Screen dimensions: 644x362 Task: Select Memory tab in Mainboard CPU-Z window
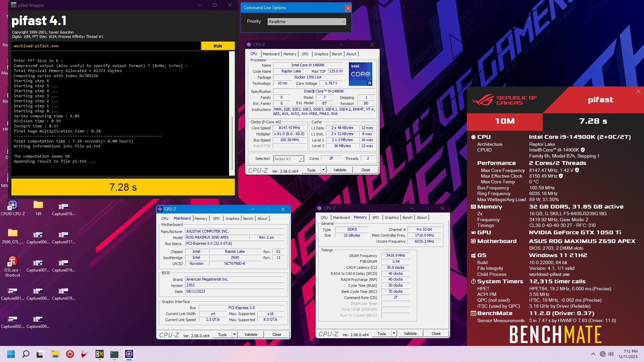pos(201,219)
